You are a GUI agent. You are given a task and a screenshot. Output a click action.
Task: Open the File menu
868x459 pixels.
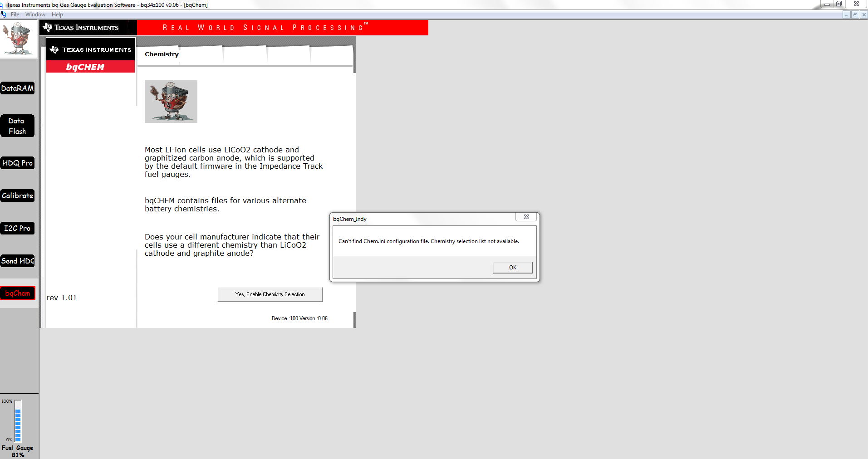pos(15,15)
